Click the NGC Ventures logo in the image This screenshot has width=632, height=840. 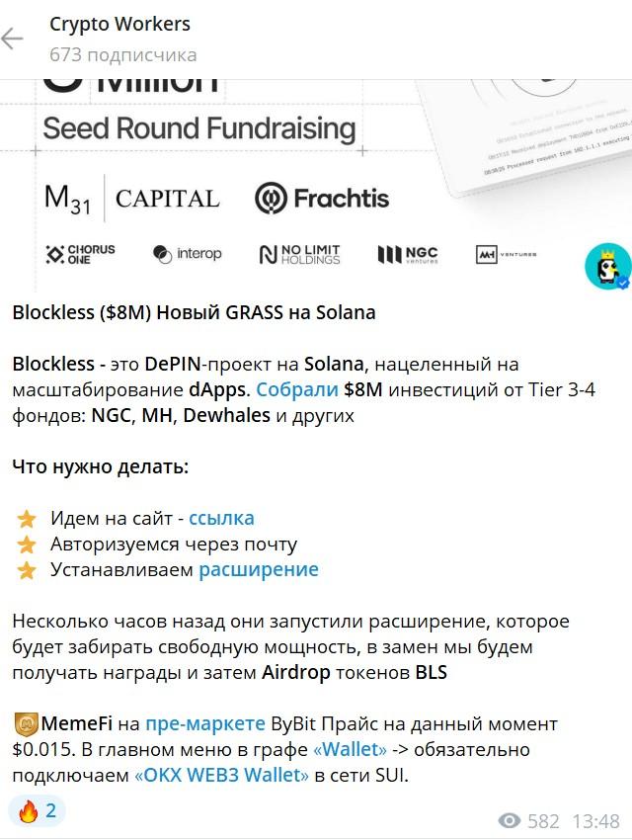pyautogui.click(x=408, y=255)
